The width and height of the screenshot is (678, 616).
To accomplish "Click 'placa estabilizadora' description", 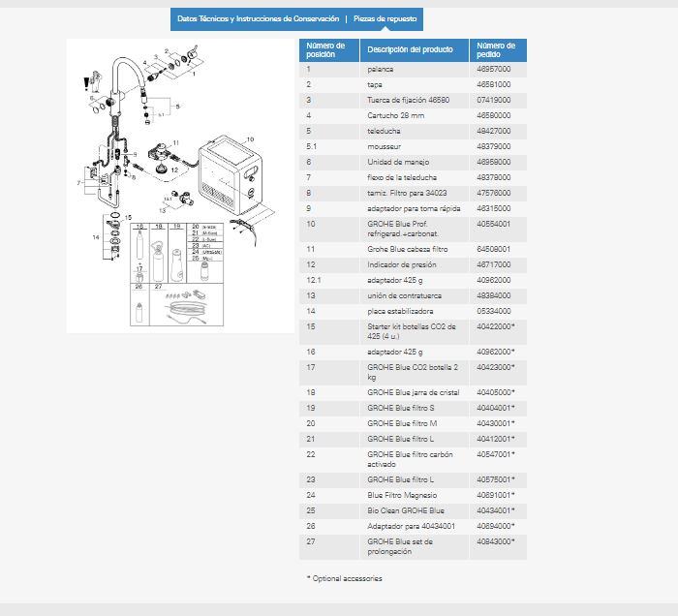I will [x=400, y=311].
